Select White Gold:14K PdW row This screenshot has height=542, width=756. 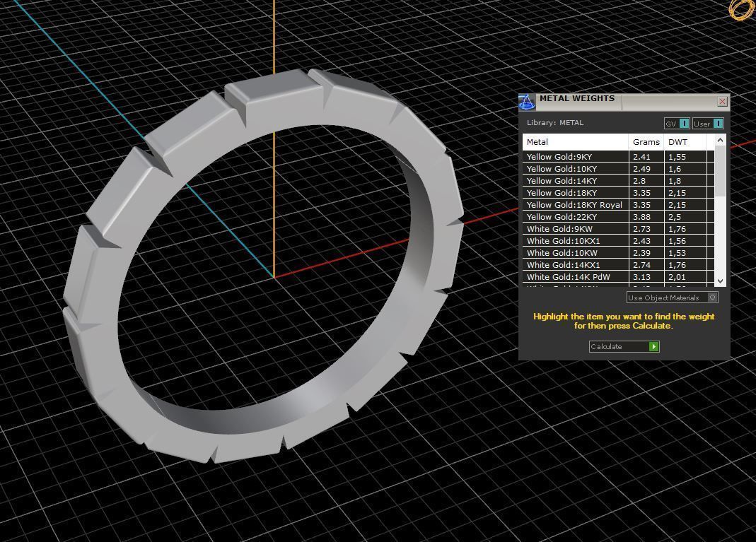click(x=618, y=277)
